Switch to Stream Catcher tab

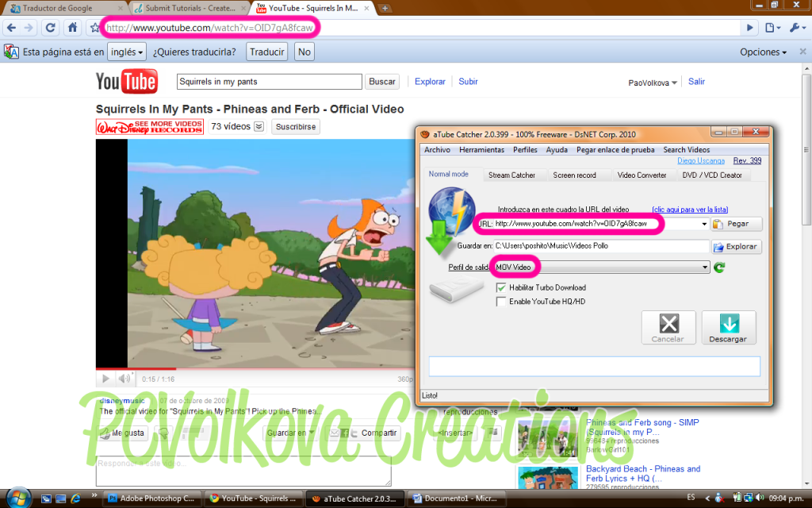click(x=511, y=175)
